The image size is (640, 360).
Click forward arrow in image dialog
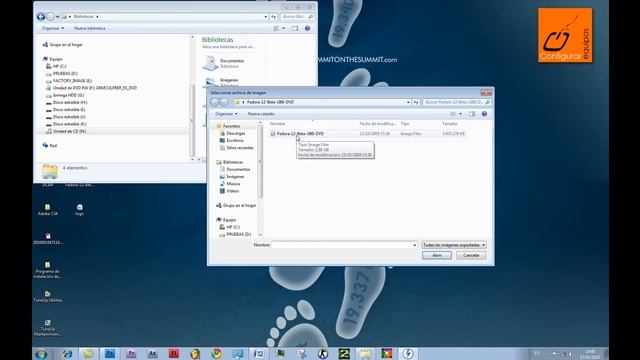click(224, 102)
